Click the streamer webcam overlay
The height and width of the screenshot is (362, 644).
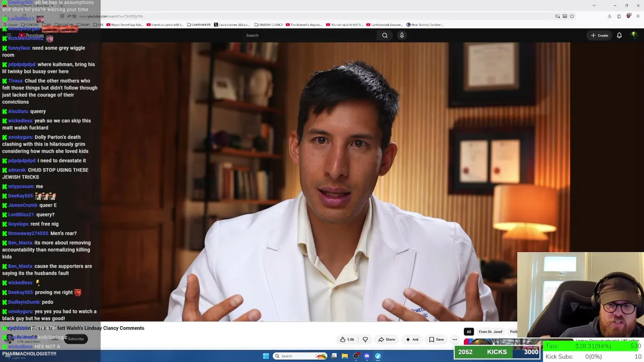581,295
